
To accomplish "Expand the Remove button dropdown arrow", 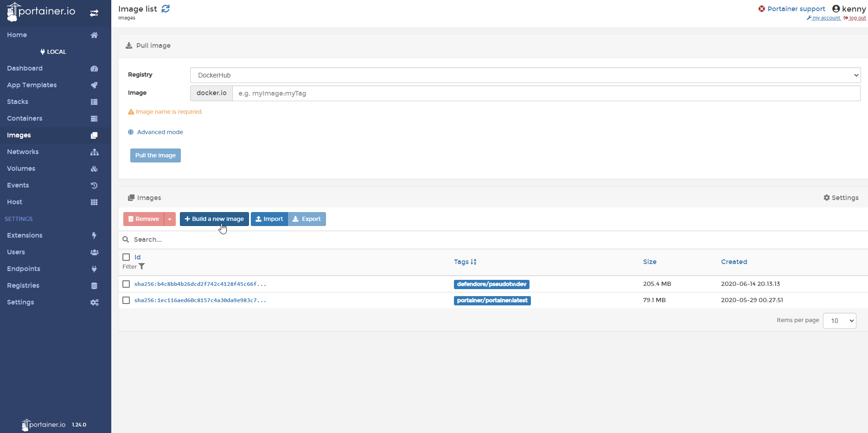I will (x=169, y=219).
